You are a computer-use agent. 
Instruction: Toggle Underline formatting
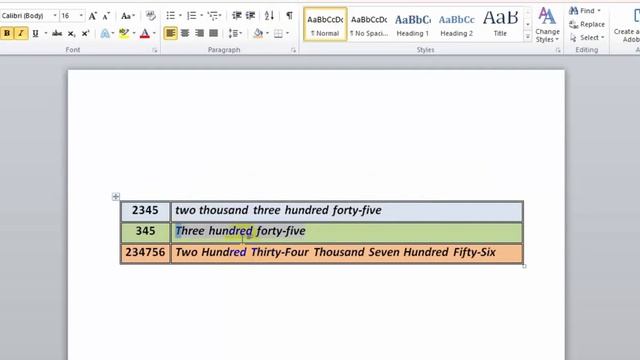(36, 33)
